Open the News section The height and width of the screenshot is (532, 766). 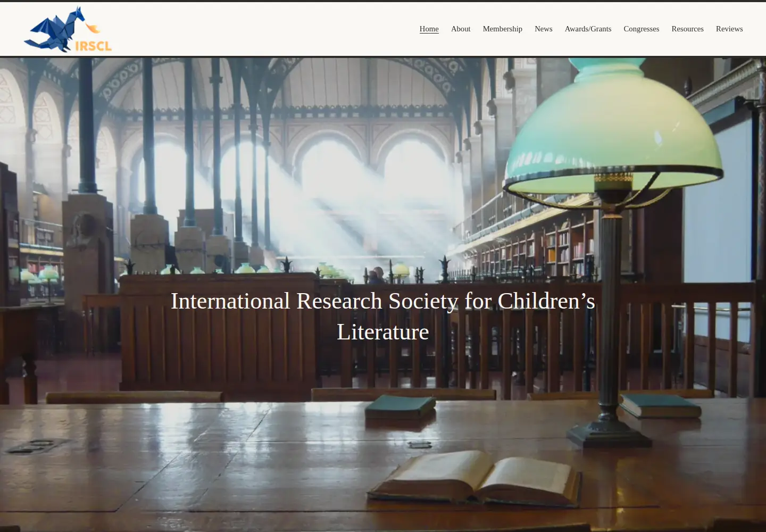[x=543, y=29]
